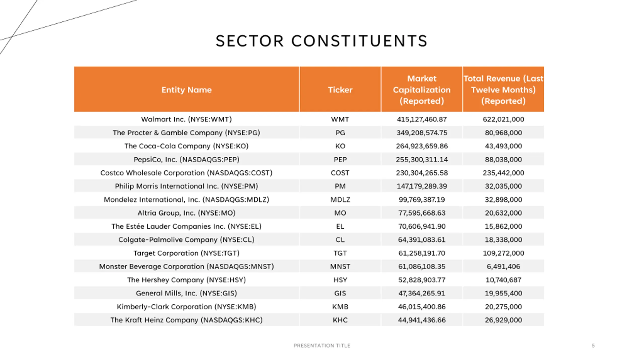
Task: Click the Market Capitalization (Reported) header
Action: click(x=422, y=89)
